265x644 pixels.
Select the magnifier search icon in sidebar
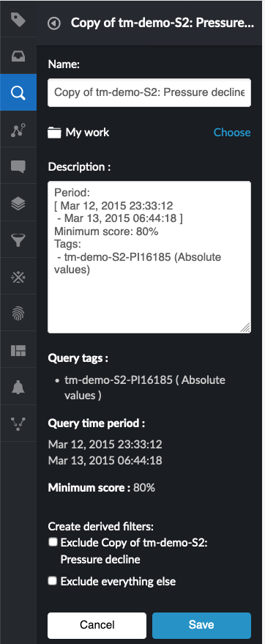pos(18,92)
